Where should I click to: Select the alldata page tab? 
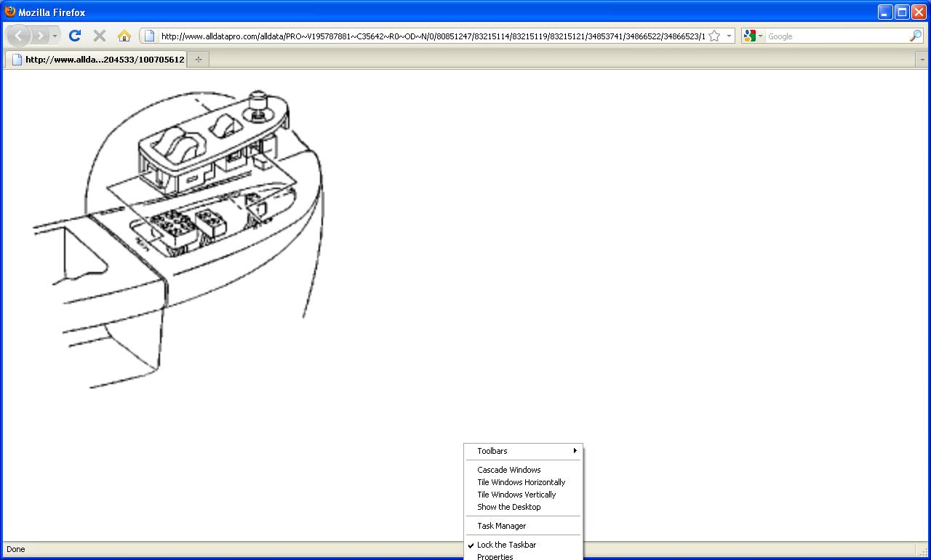click(96, 60)
